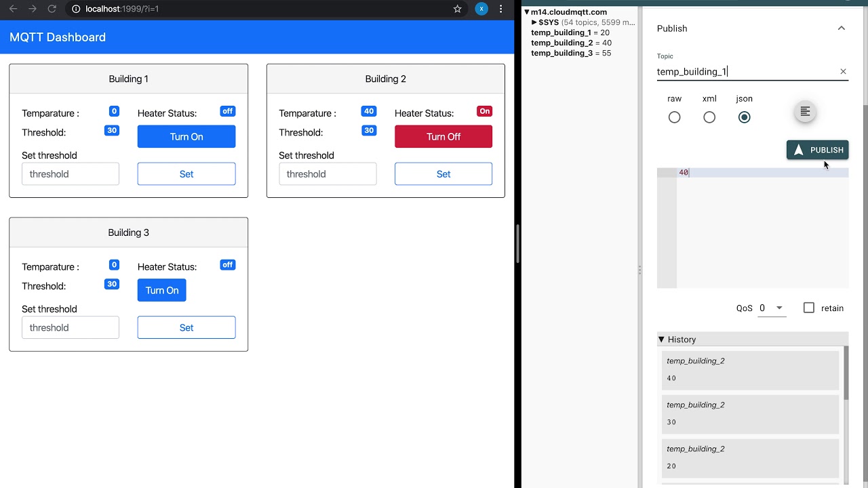This screenshot has width=868, height=488.
Task: Select temp_building_2 topic in tree
Action: pyautogui.click(x=571, y=43)
